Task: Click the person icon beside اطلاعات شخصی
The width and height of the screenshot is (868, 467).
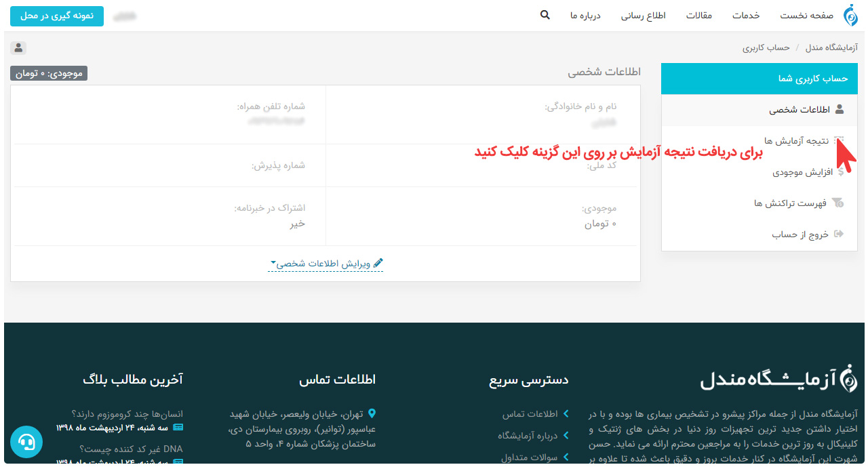Action: coord(840,109)
